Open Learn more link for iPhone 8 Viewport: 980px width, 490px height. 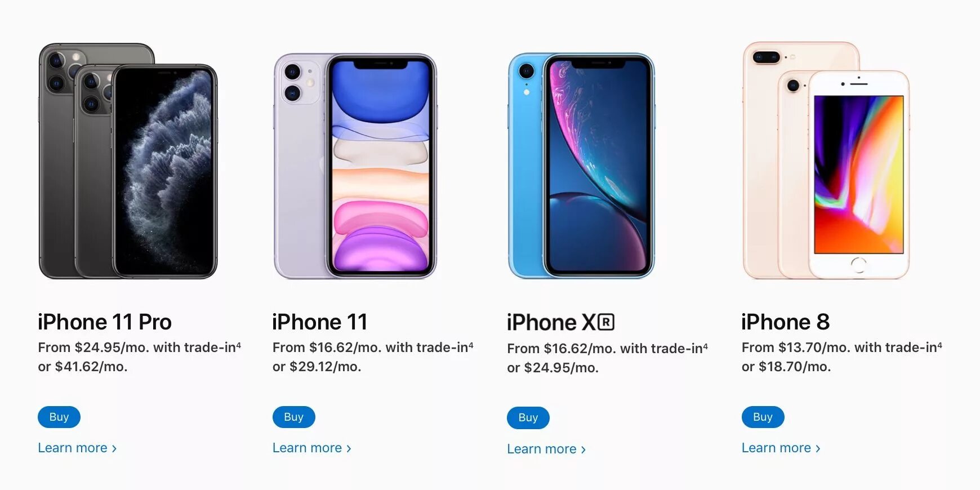pos(781,448)
